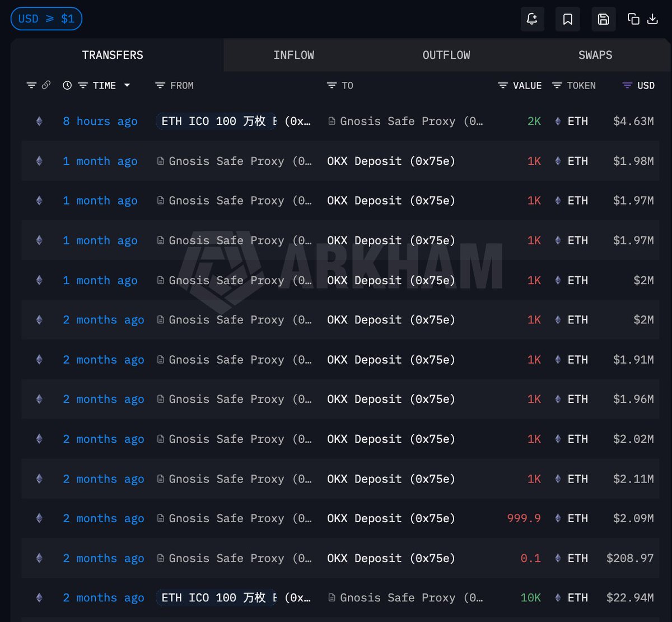Click the 0.1 value cell
The image size is (672, 622).
click(531, 558)
